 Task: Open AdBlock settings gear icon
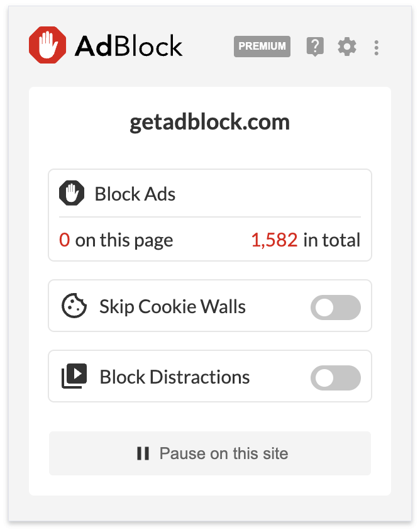coord(346,47)
